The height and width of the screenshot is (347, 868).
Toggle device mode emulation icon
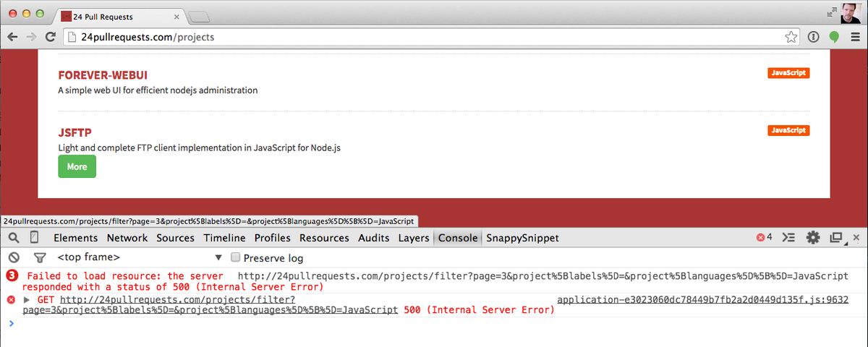click(34, 238)
